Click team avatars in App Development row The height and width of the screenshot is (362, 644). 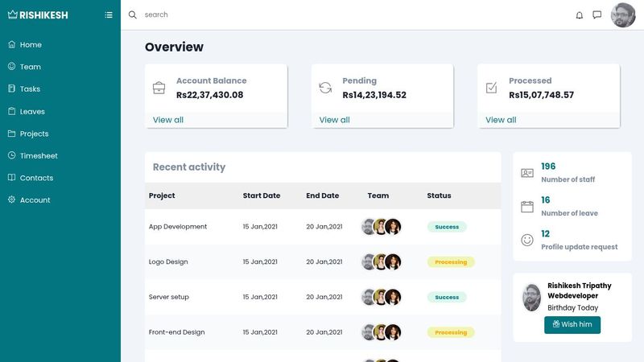point(381,227)
